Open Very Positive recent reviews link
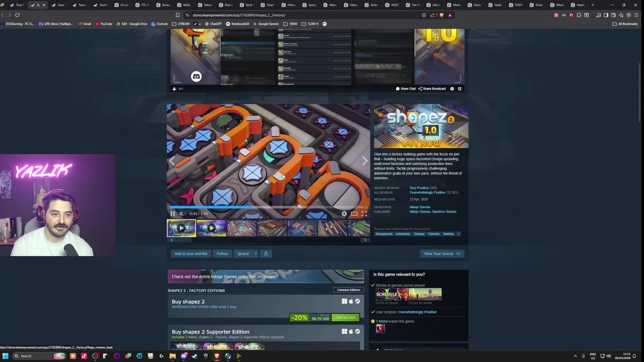Viewport: 644px width, 362px height. click(x=419, y=188)
